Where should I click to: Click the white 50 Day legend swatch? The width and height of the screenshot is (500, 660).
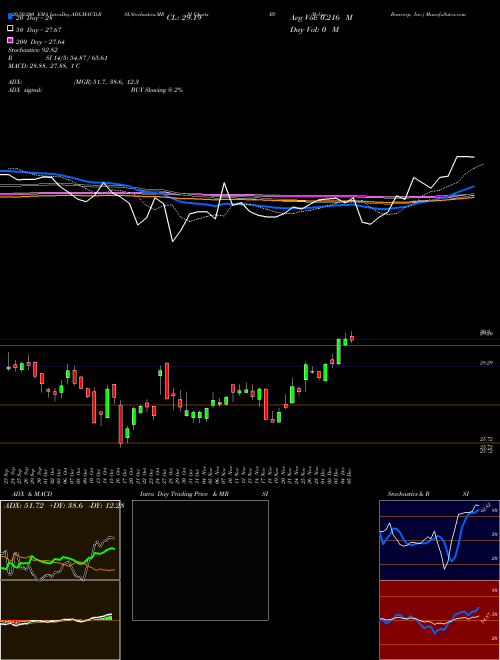coord(10,29)
